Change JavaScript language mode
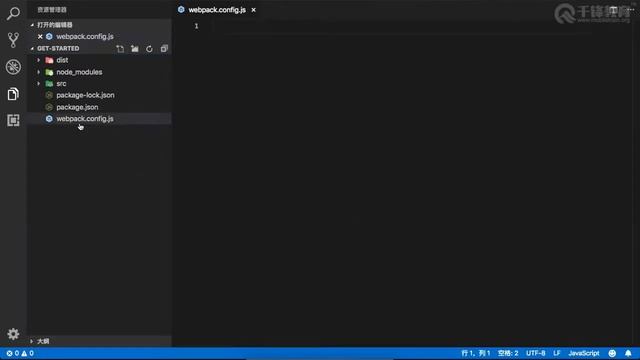This screenshot has height=360, width=640. (584, 353)
